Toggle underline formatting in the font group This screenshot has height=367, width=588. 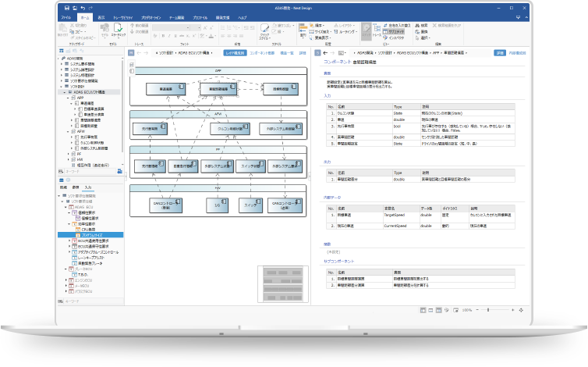(x=176, y=36)
